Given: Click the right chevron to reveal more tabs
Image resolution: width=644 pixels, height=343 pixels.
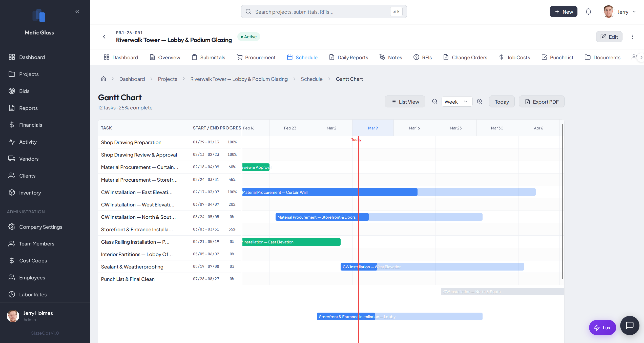Looking at the screenshot, I should pyautogui.click(x=641, y=57).
